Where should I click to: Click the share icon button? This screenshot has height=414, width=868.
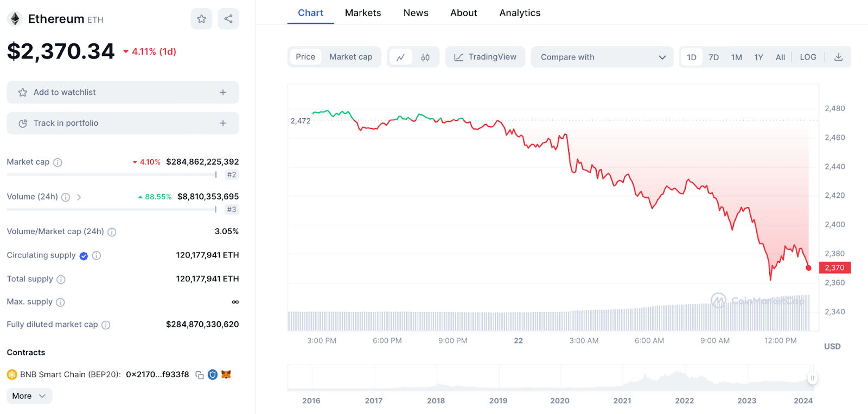228,19
